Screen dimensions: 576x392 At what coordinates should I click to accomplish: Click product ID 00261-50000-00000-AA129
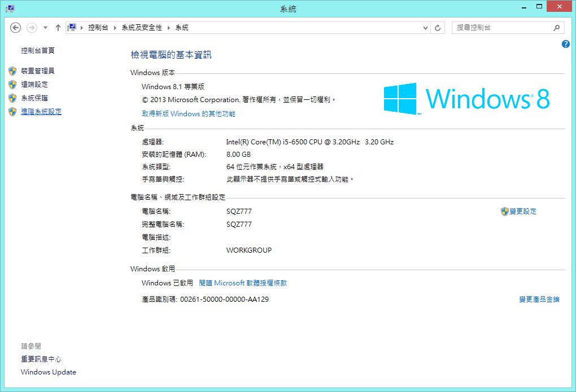coord(224,299)
